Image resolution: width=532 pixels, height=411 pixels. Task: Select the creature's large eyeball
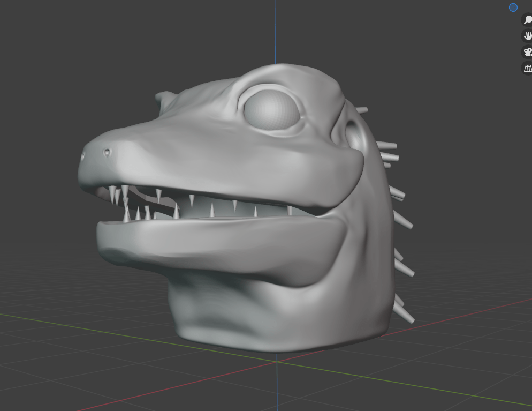271,110
